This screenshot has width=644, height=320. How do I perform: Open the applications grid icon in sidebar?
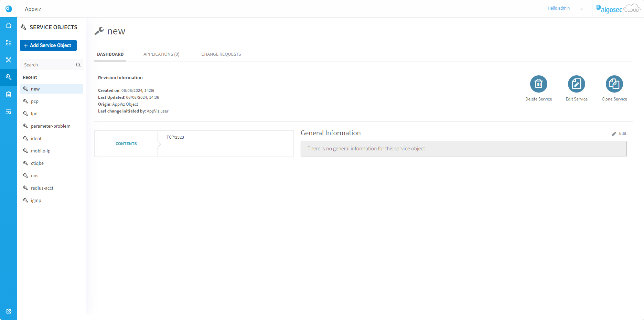coord(9,43)
